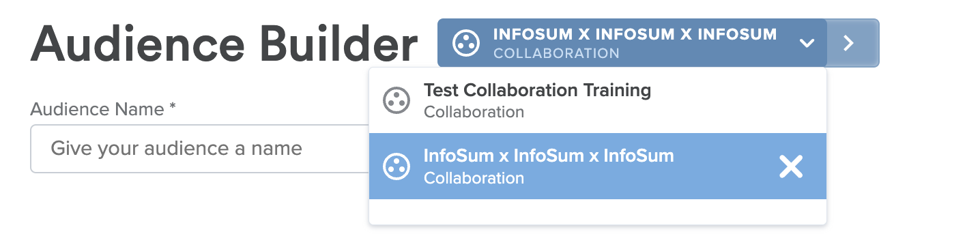The image size is (980, 247).
Task: Select Test Collaboration Training from the list
Action: pyautogui.click(x=598, y=100)
